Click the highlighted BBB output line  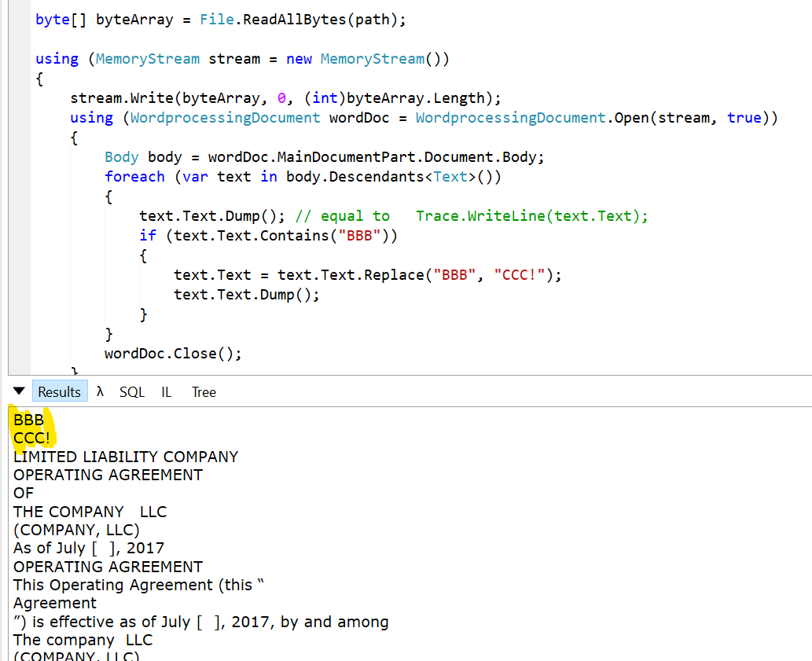pyautogui.click(x=28, y=420)
